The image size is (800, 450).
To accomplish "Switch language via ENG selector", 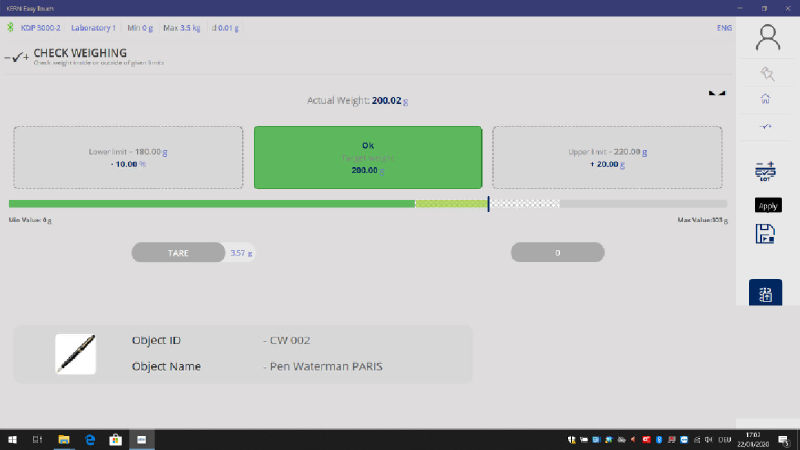I will pyautogui.click(x=724, y=27).
